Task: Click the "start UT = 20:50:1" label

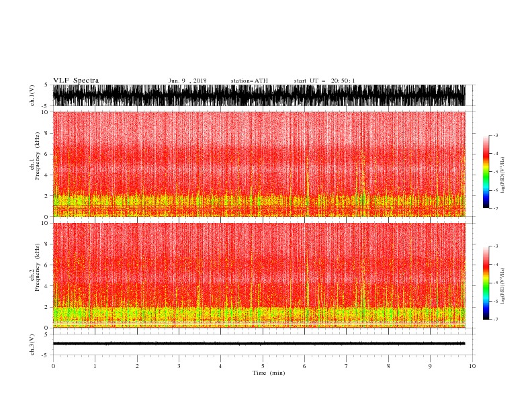Action: (324, 81)
